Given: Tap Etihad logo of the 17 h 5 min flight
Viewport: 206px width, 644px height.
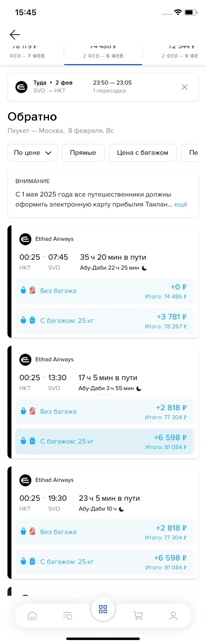Looking at the screenshot, I should pos(25,360).
